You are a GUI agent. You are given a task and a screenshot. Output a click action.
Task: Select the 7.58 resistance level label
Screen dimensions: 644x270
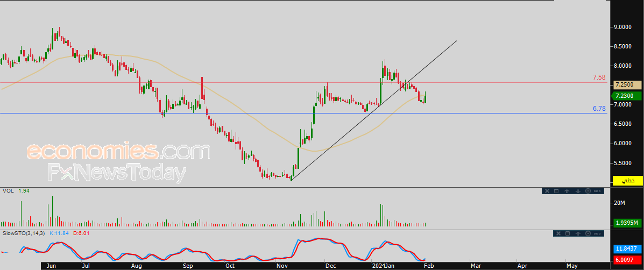tap(599, 77)
